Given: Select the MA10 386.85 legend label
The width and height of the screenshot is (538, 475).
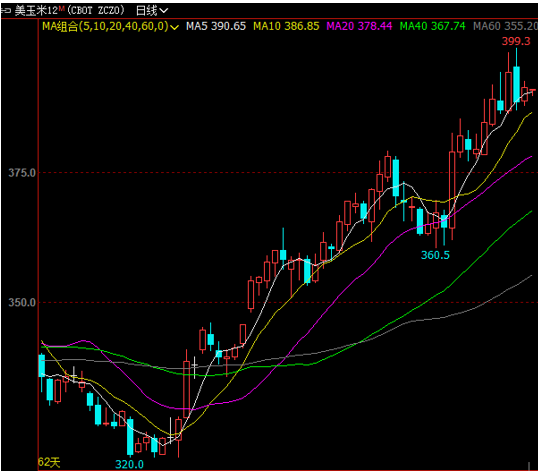Looking at the screenshot, I should [x=286, y=26].
